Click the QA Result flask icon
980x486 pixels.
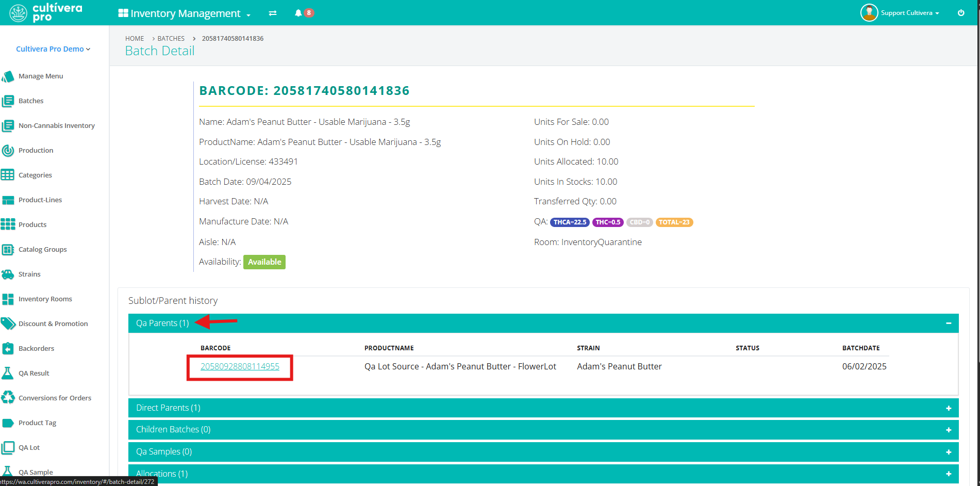8,374
